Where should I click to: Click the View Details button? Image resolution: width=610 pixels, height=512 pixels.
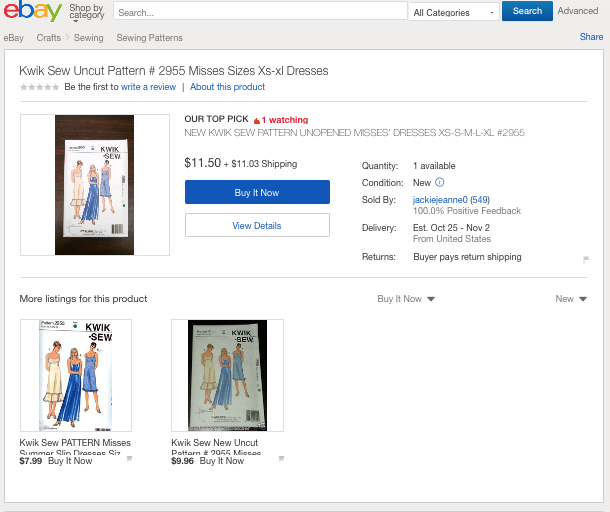tap(257, 226)
